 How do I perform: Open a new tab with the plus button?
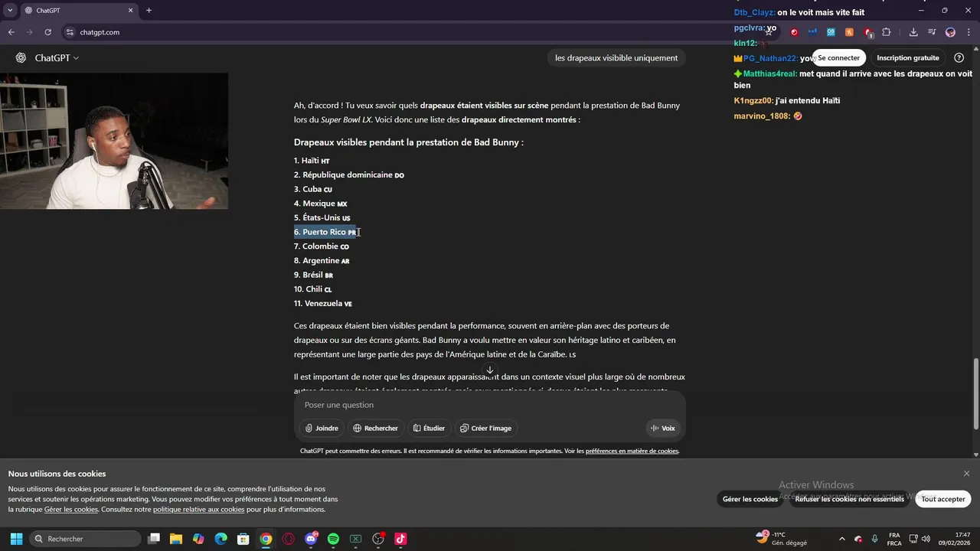pos(149,11)
